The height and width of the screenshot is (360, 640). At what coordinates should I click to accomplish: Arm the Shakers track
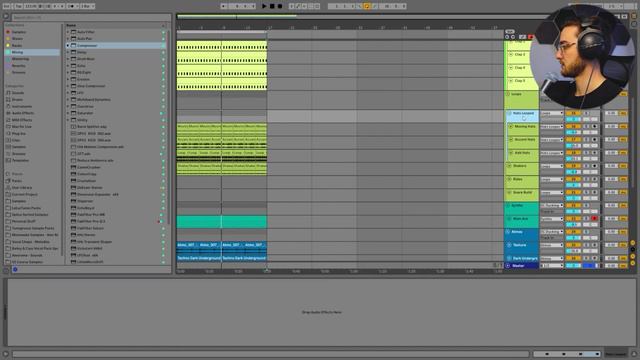594,166
